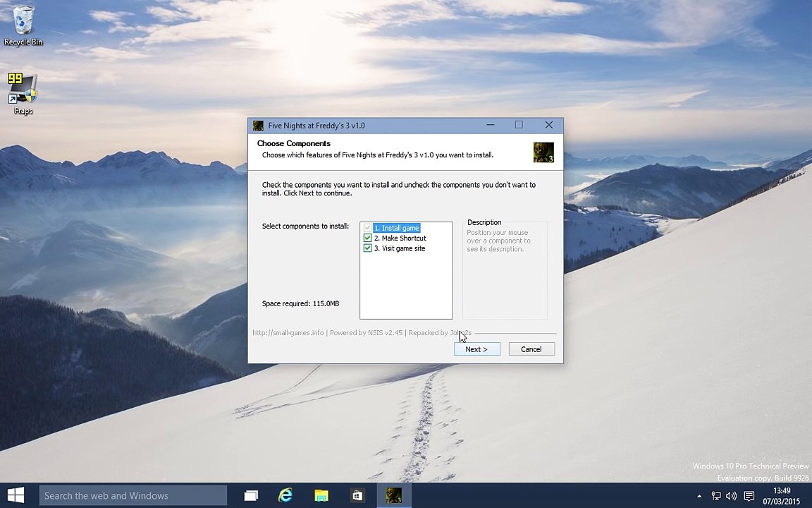Click the 'Choose Components' heading
Image resolution: width=812 pixels, height=508 pixels.
[294, 144]
